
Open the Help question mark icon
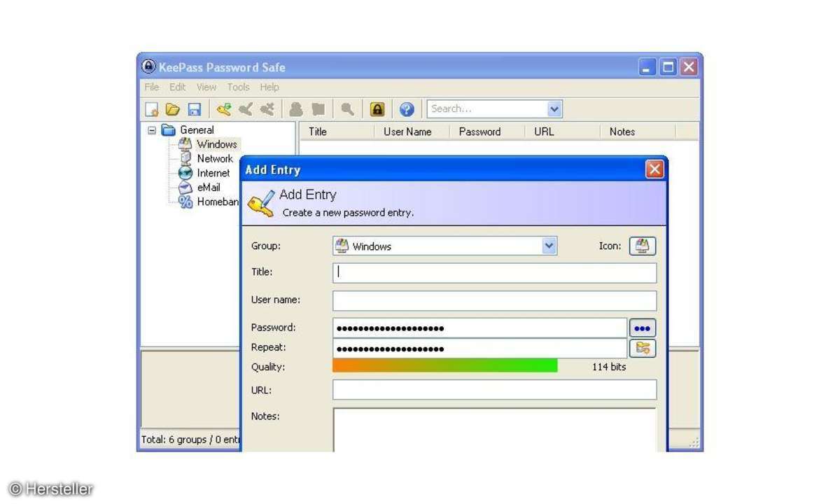point(407,109)
